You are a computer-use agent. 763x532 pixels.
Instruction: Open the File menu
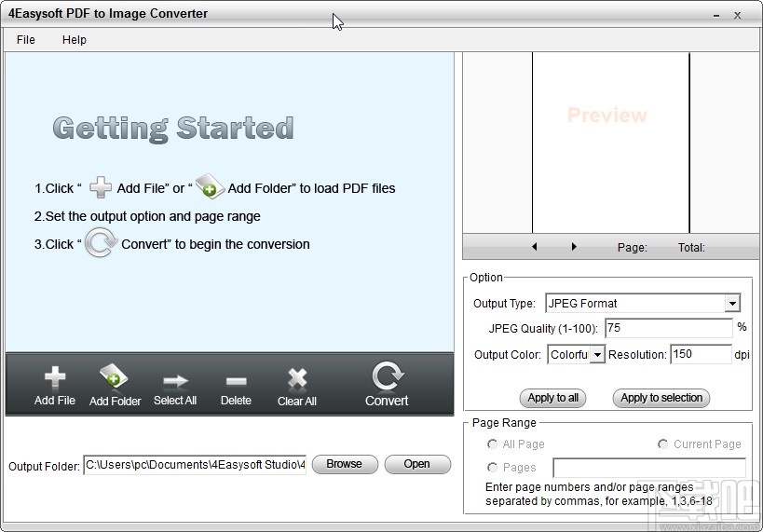(x=26, y=40)
